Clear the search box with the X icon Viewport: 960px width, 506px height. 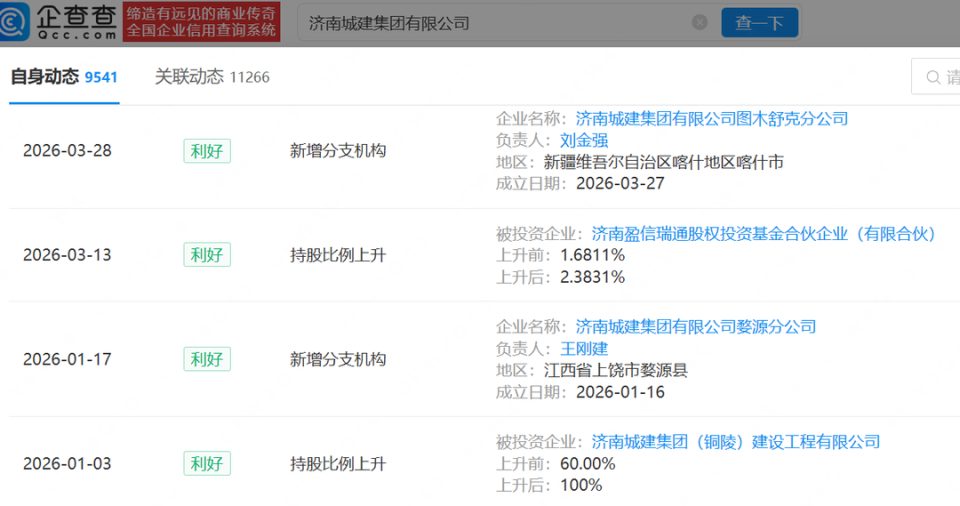(x=700, y=23)
